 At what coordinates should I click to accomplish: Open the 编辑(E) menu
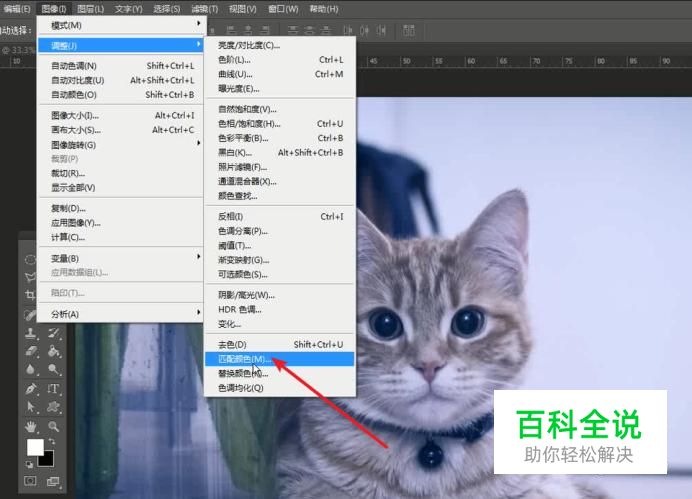pos(17,8)
